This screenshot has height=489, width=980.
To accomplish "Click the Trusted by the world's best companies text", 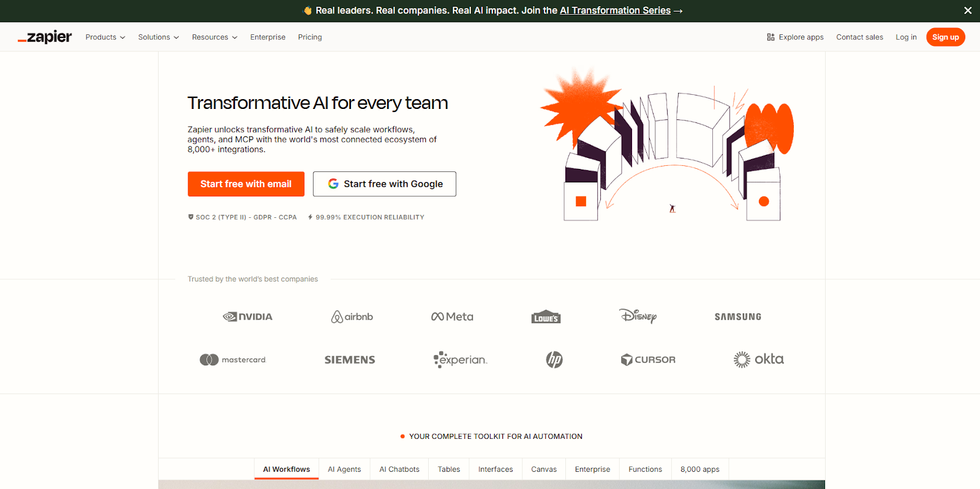I will (253, 279).
